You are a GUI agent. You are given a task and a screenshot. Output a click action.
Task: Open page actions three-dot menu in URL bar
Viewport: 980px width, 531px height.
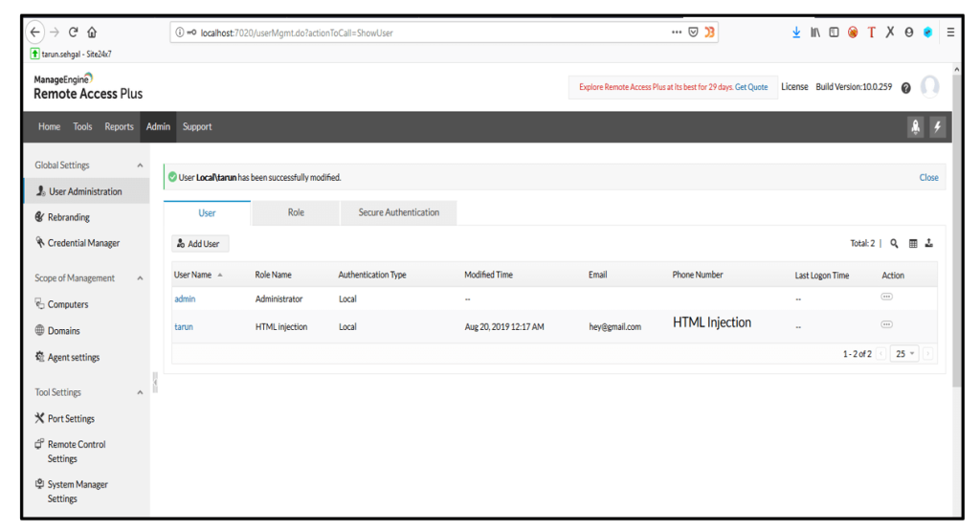pos(677,32)
